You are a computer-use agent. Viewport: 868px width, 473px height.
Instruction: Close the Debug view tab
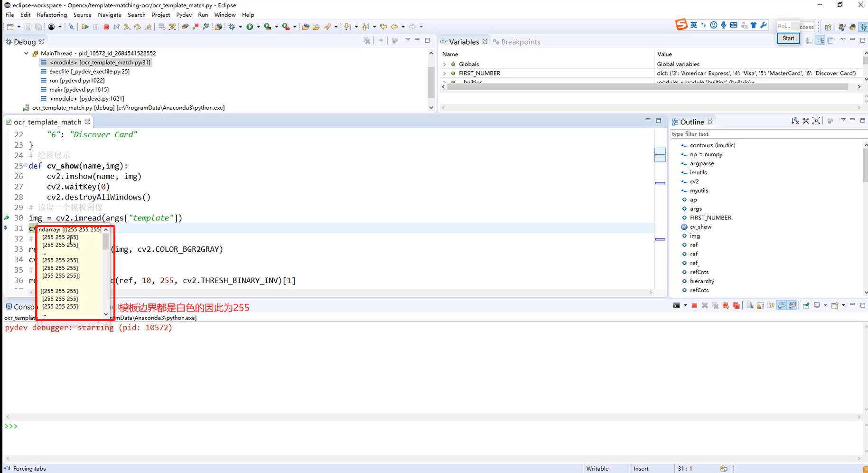(42, 42)
